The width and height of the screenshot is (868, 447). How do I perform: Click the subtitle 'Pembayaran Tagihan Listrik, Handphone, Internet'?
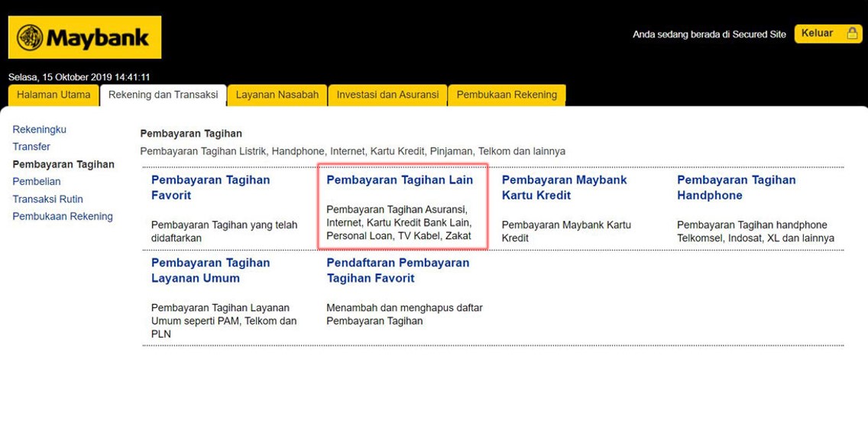click(353, 151)
